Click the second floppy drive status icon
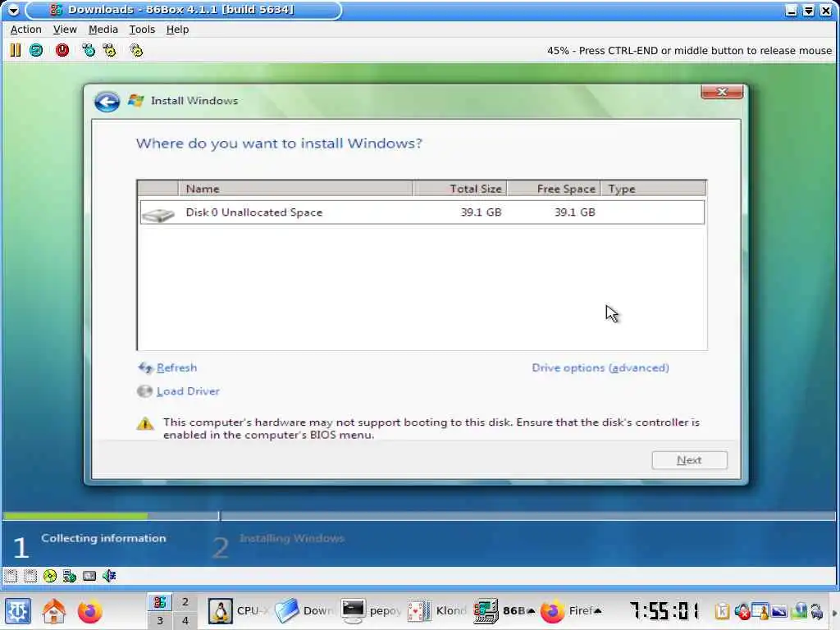The image size is (840, 630). 30,576
